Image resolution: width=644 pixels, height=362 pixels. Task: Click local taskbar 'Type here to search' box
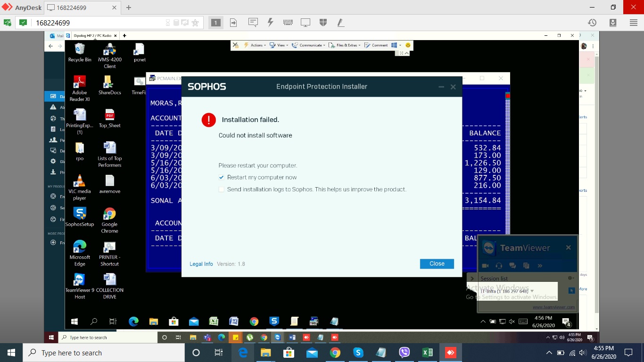[104, 353]
